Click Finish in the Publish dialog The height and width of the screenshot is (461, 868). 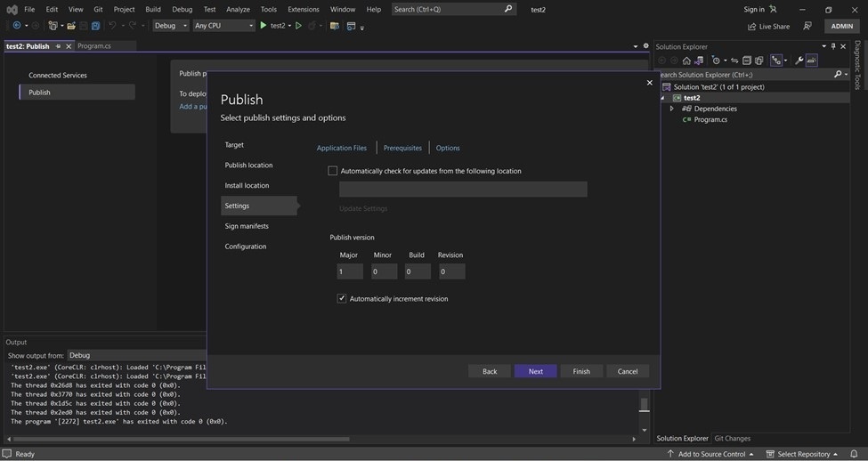pos(581,371)
